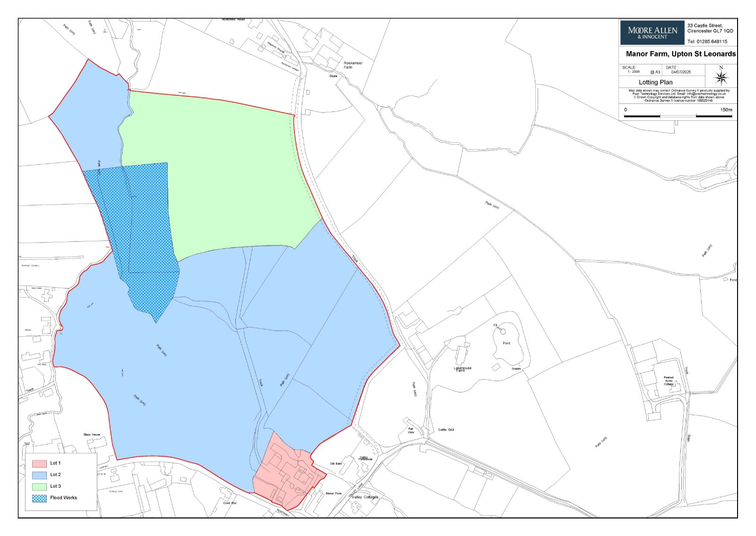Click the hatched Flood Works legend swatch
The height and width of the screenshot is (536, 756).
click(x=39, y=498)
